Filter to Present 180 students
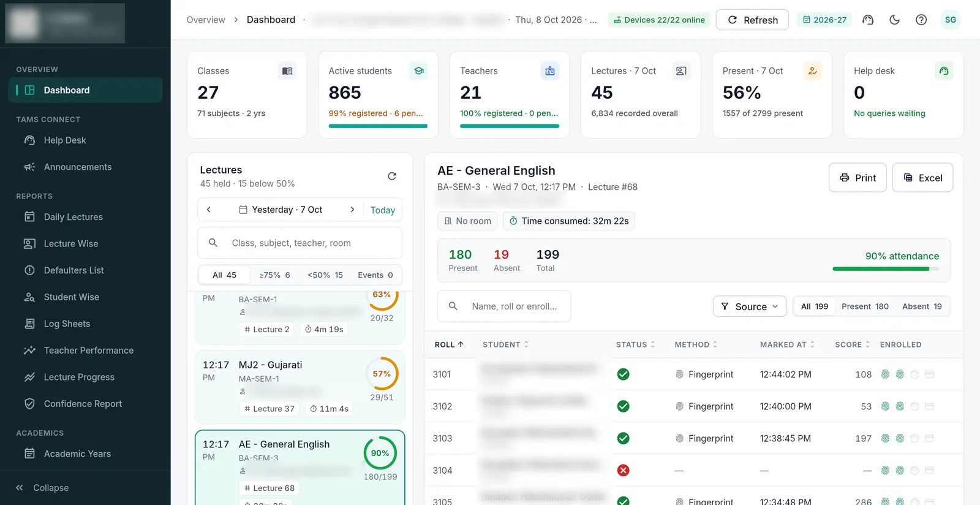The image size is (980, 505). (x=865, y=306)
